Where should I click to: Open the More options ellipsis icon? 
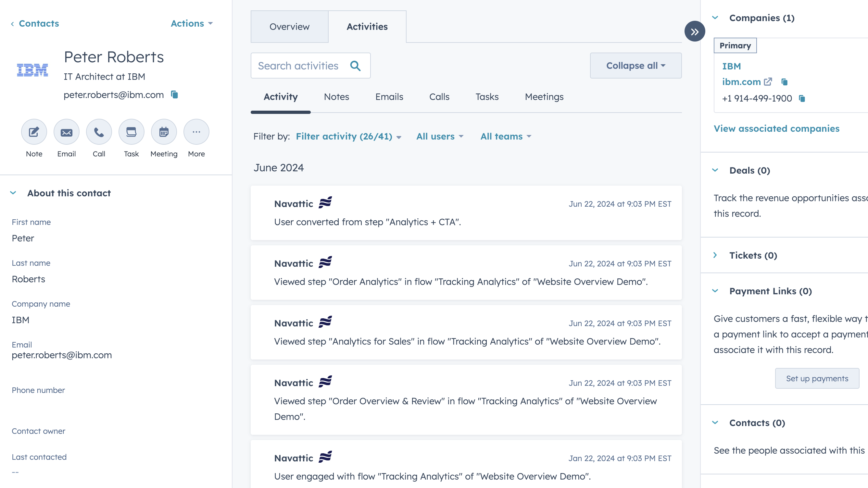tap(196, 132)
